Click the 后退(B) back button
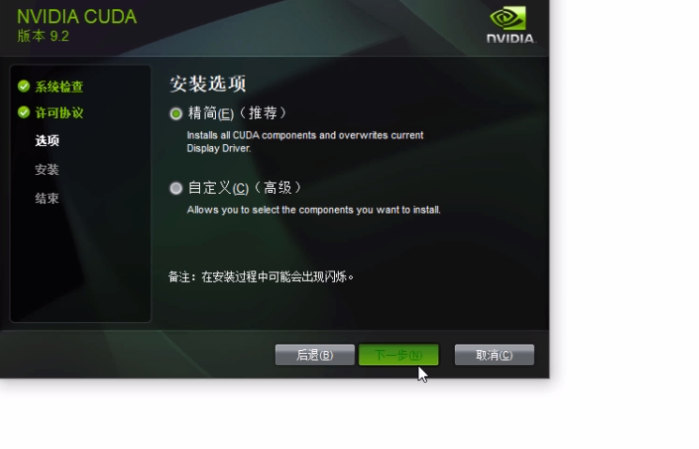Image resolution: width=699 pixels, height=449 pixels. coord(315,355)
